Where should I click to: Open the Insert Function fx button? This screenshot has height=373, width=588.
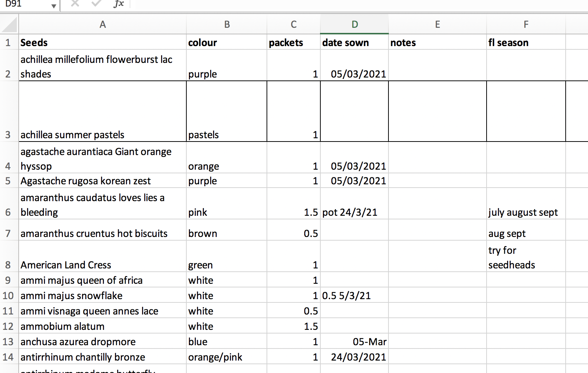(x=119, y=4)
